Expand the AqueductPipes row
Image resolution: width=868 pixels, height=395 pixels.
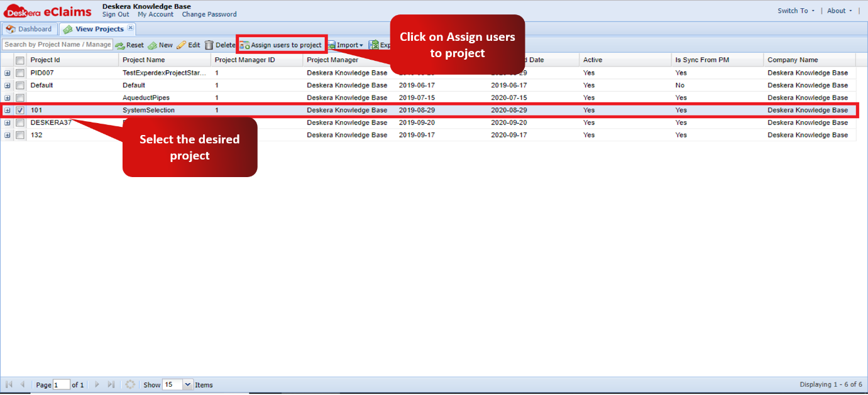(x=8, y=98)
